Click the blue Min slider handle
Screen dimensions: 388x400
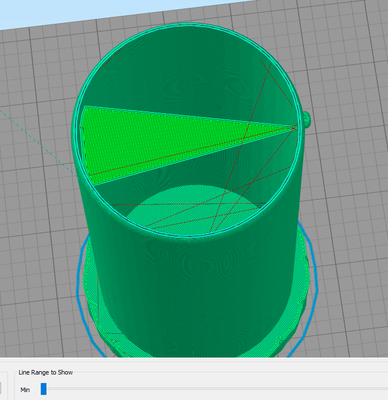coord(44,389)
